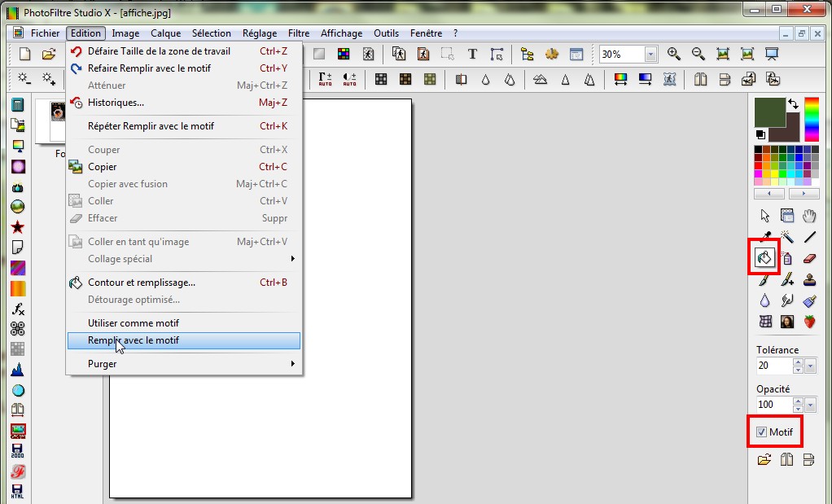Viewport: 832px width, 504px height.
Task: Open the Fichier menu
Action: [x=45, y=33]
